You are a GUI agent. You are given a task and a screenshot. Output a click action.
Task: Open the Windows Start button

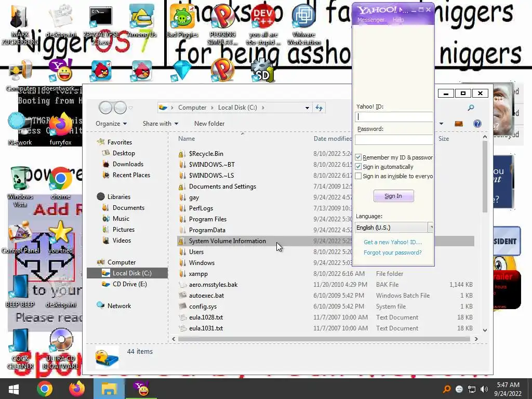point(14,389)
